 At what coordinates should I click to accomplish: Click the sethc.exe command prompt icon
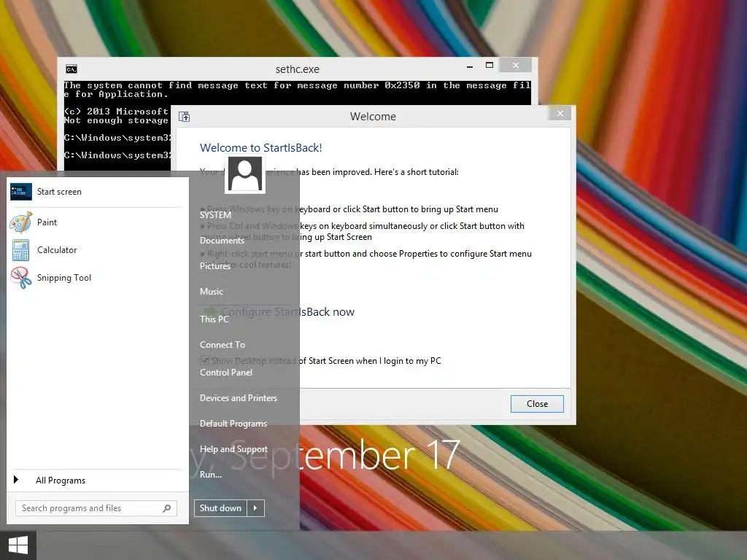pyautogui.click(x=71, y=69)
